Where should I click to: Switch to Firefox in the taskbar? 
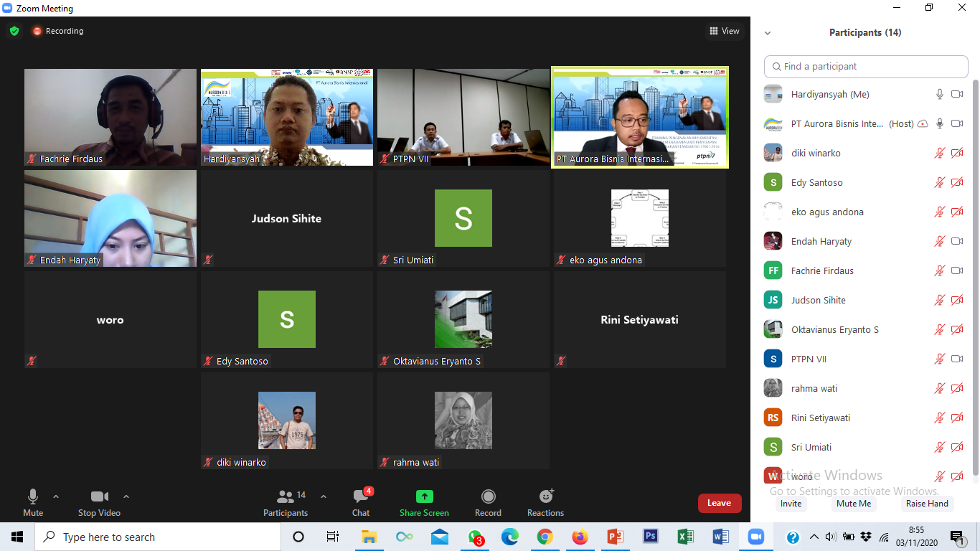click(x=580, y=537)
